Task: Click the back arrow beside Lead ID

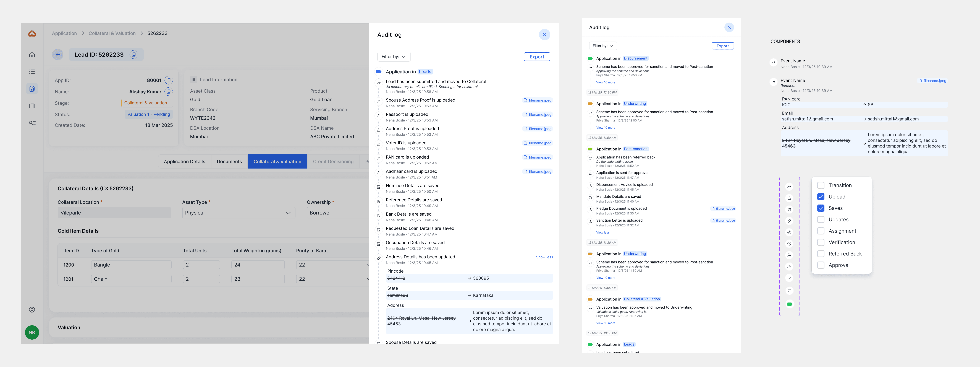Action: 57,55
